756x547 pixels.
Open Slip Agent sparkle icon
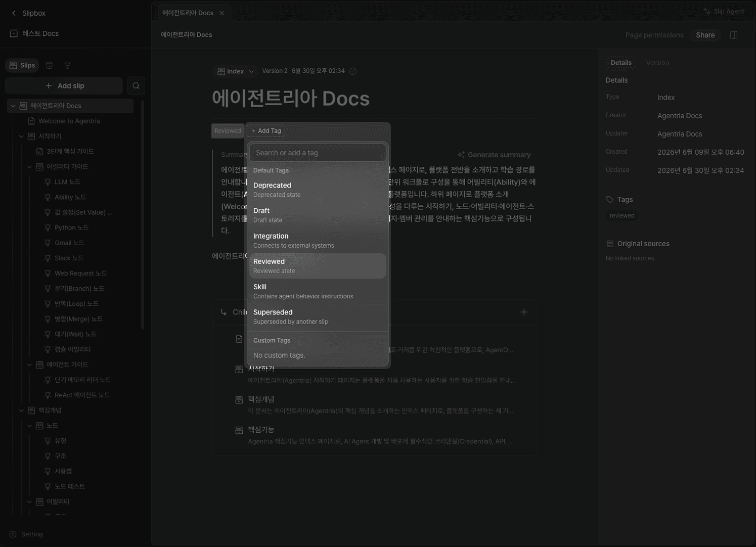[x=707, y=11]
